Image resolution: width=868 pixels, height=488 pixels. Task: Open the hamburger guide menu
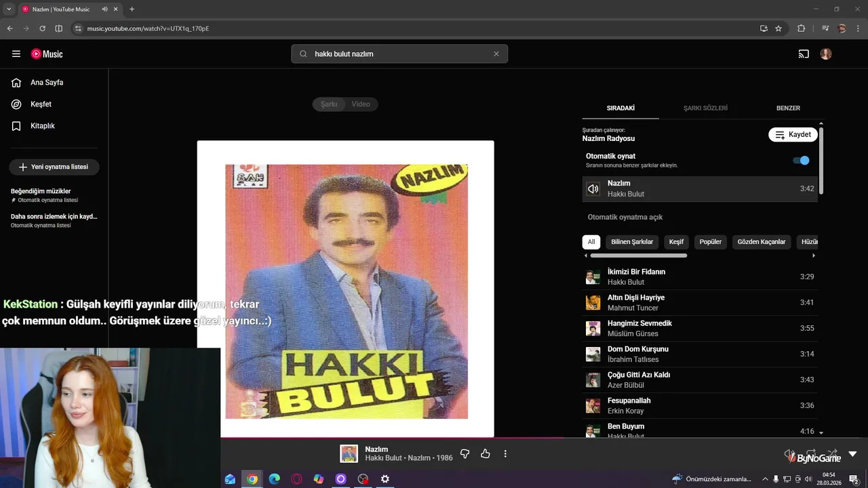coord(16,54)
